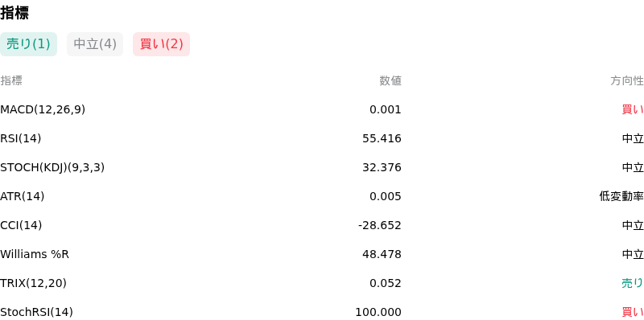This screenshot has height=320, width=644.
Task: Click the RSI(14) indicator name
Action: pos(21,138)
